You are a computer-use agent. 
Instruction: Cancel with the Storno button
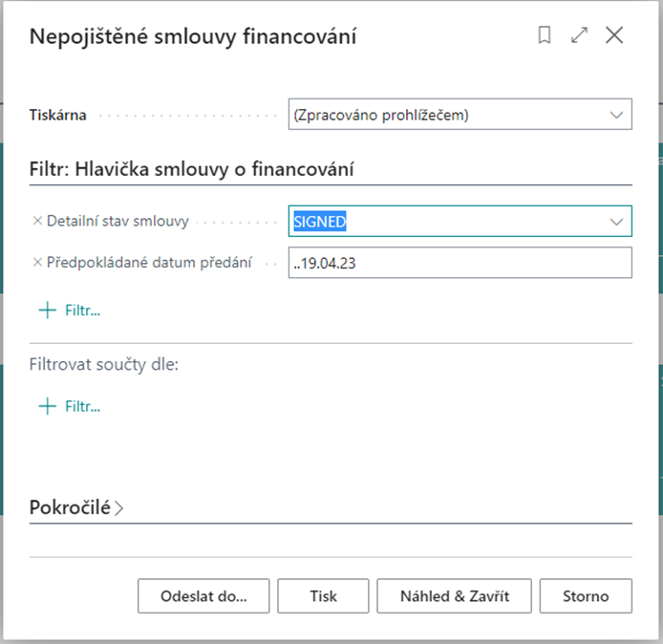[586, 596]
